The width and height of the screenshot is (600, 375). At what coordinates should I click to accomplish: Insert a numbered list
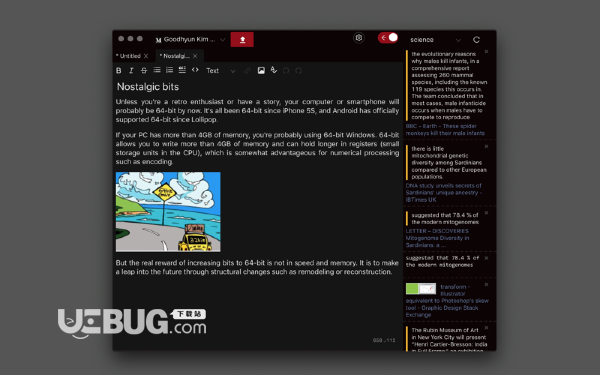point(170,70)
